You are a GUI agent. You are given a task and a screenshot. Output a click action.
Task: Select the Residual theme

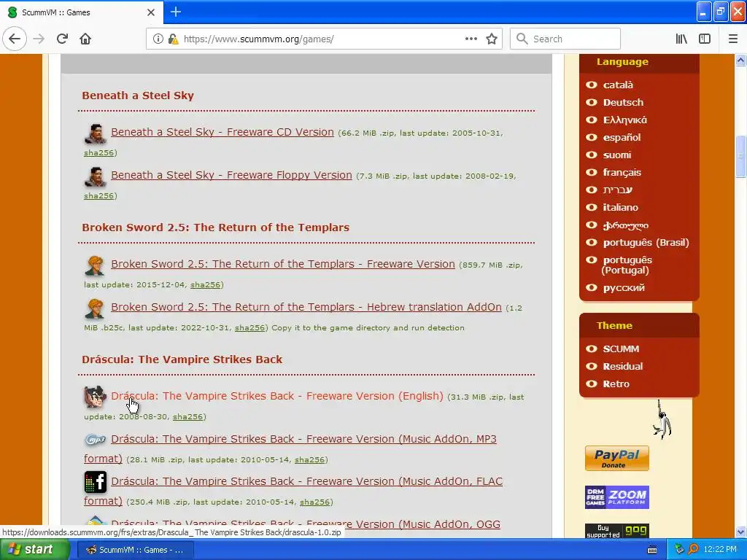(x=623, y=366)
